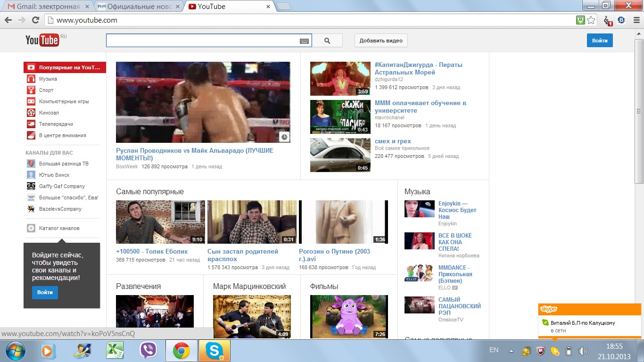The height and width of the screenshot is (362, 644).
Task: Click the EN language indicator in the taskbar
Action: (494, 350)
